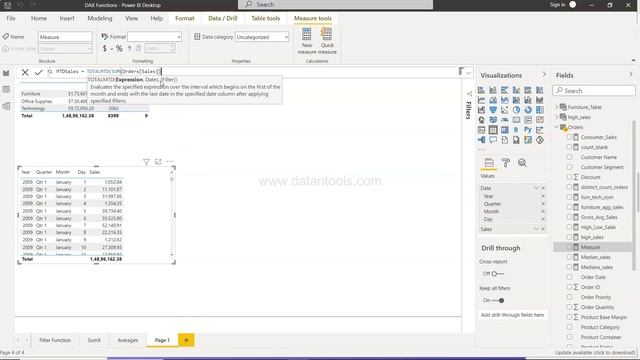Collapse the Visualizations pane
This screenshot has height=360, width=640.
(x=544, y=75)
